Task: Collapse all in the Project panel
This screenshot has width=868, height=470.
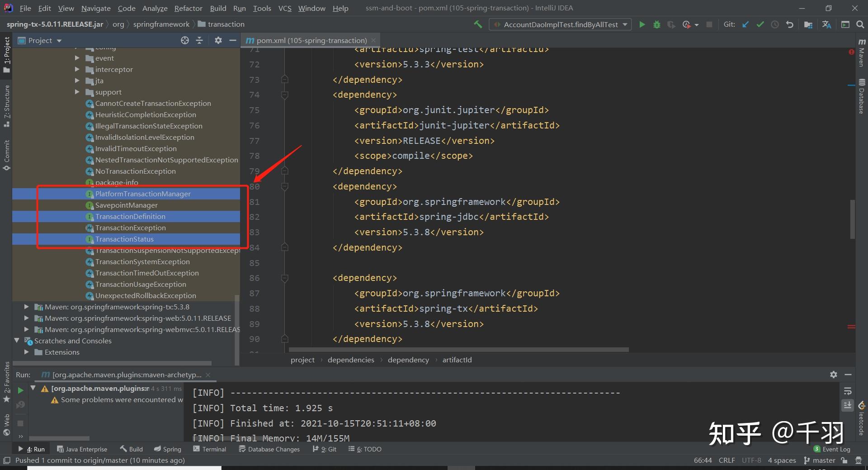Action: tap(199, 40)
